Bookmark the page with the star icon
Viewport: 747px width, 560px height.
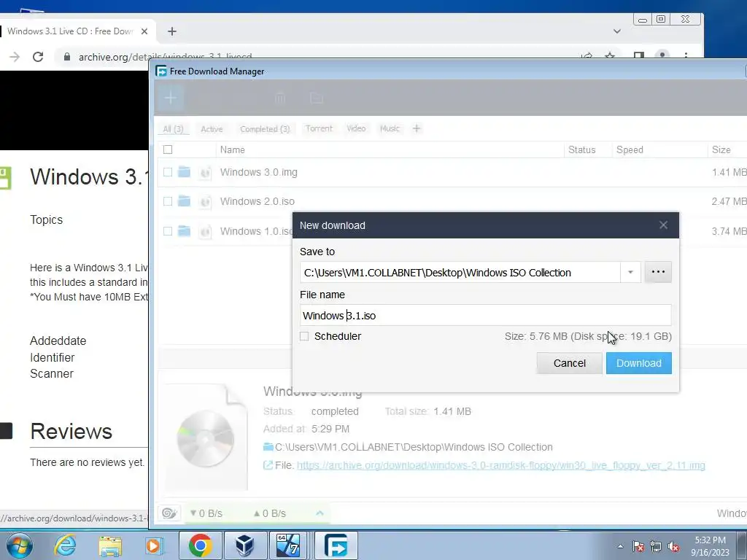[x=610, y=56]
